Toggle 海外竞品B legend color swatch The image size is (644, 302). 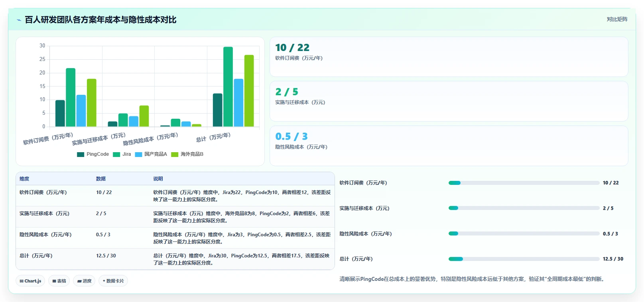(x=175, y=155)
